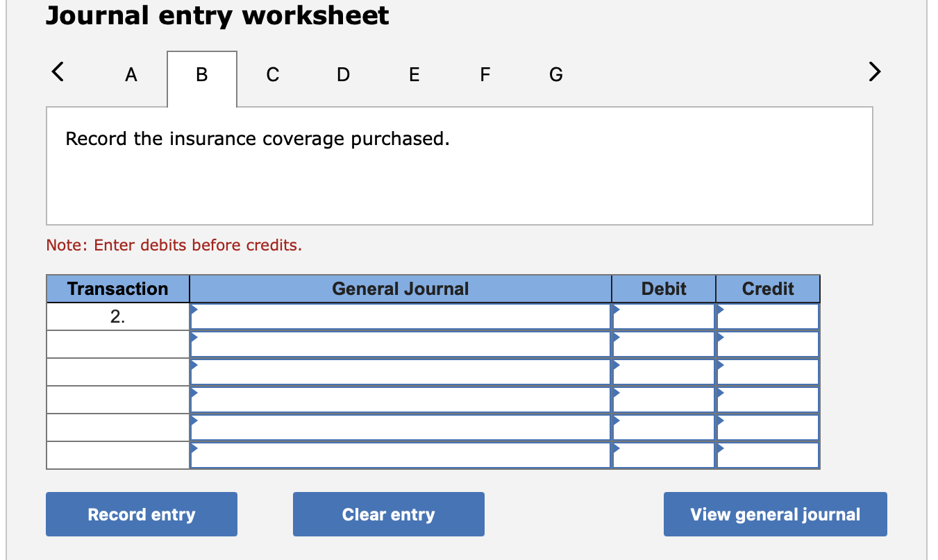Click the Debit cell in the second row
This screenshot has width=938, height=560.
tap(663, 343)
